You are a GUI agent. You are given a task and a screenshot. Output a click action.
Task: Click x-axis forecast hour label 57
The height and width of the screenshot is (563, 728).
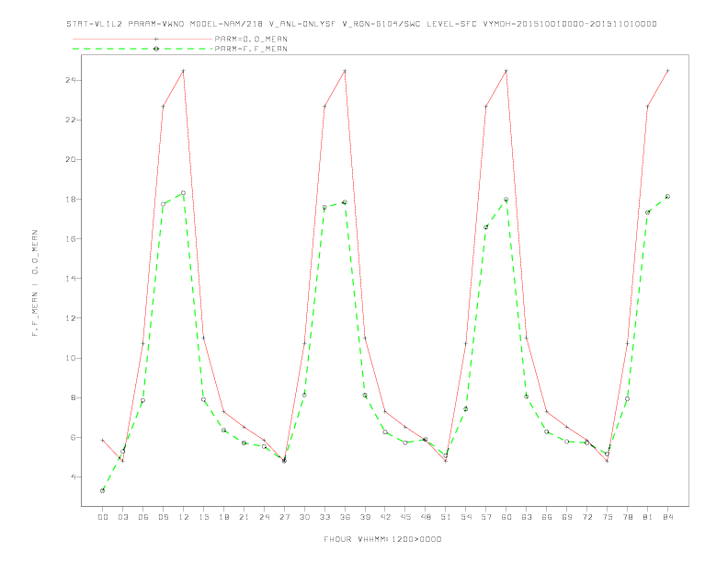click(x=486, y=517)
